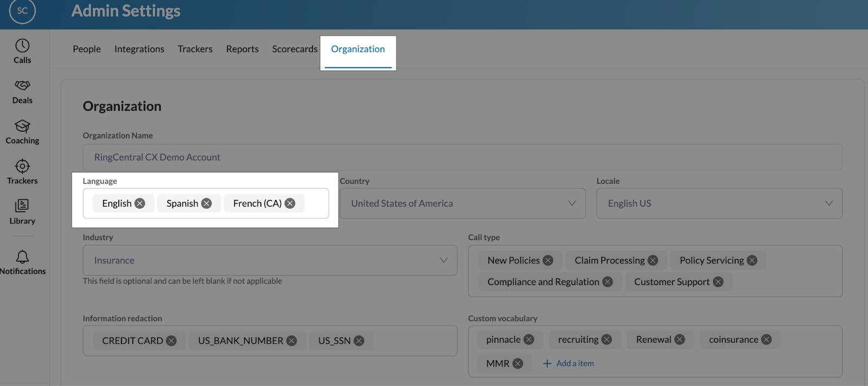Image resolution: width=868 pixels, height=386 pixels.
Task: Switch to the People tab
Action: tap(87, 49)
